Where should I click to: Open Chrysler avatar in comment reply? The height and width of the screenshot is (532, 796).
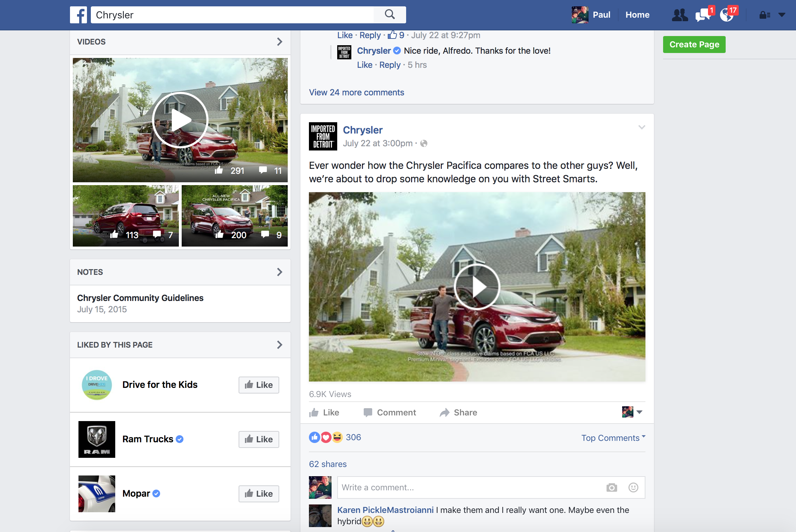(344, 52)
